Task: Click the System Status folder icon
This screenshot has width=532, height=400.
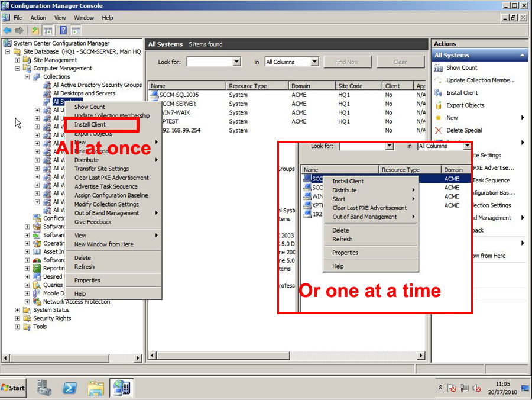Action: [x=27, y=310]
